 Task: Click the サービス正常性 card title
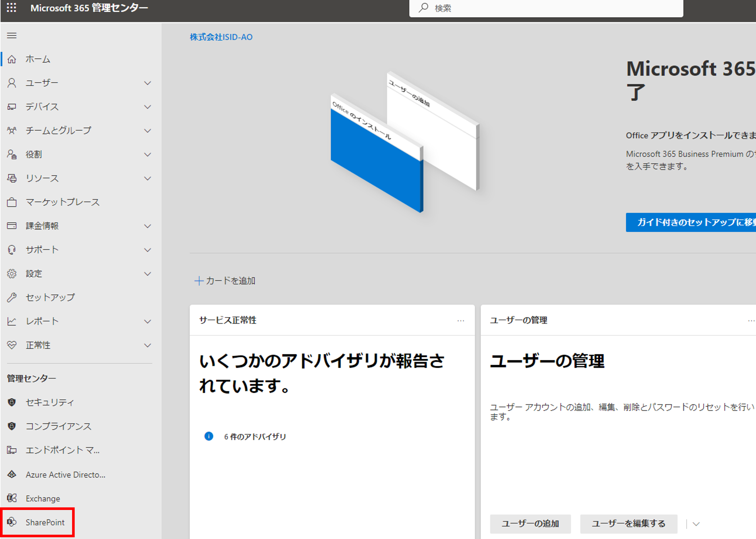tap(228, 320)
